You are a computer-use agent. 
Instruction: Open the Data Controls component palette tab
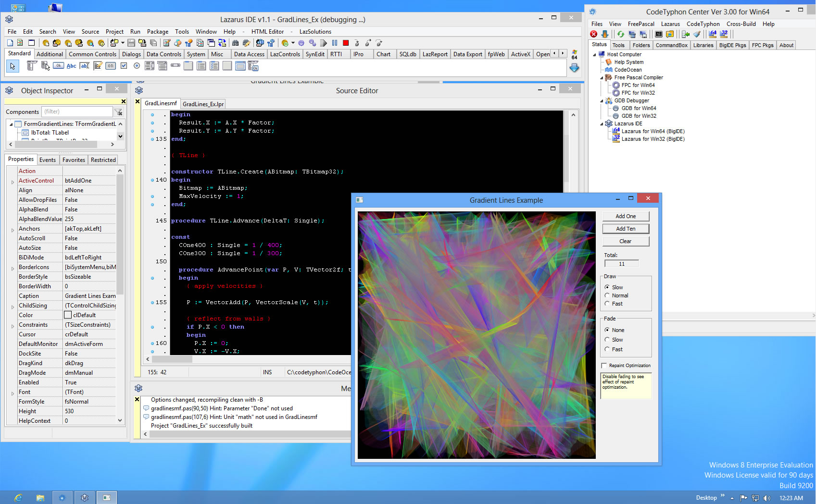163,54
